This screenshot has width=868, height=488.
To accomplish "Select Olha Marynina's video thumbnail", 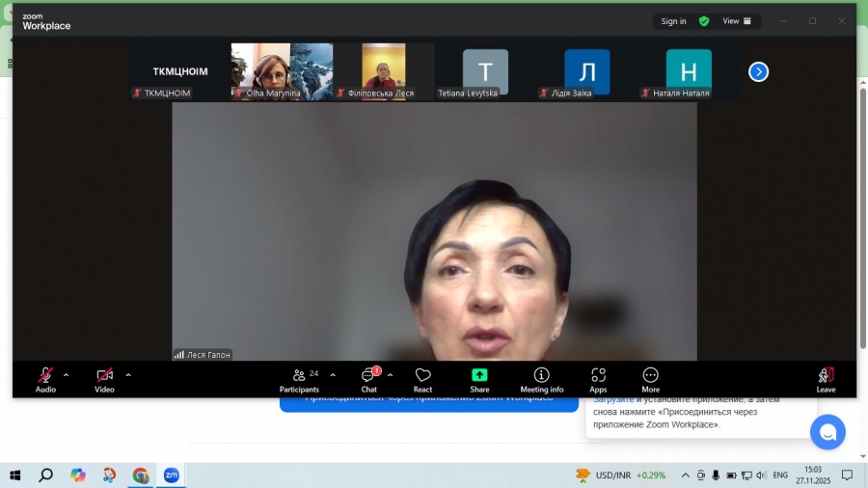I will click(x=282, y=70).
